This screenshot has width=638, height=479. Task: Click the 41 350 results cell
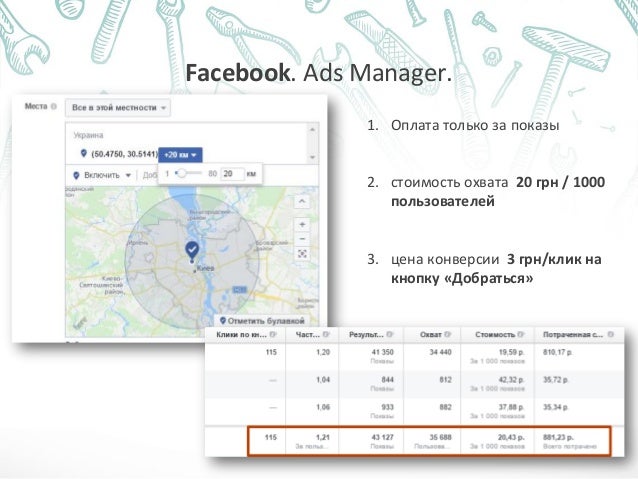coord(371,357)
